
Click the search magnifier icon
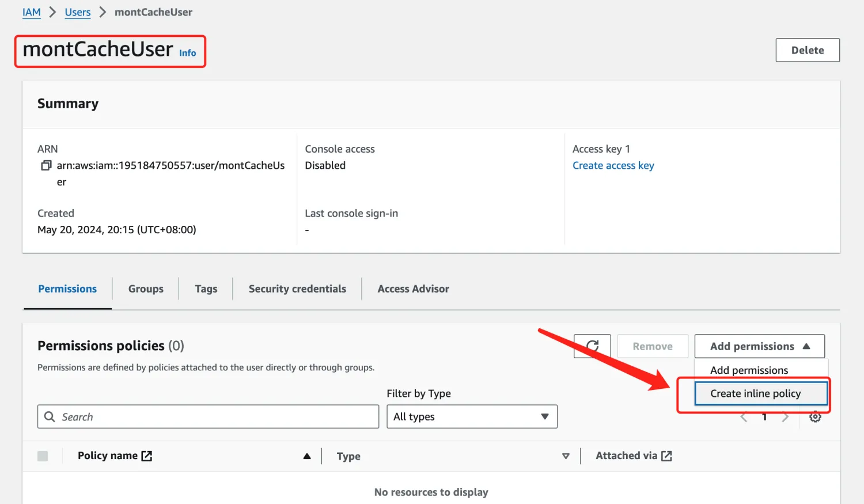coord(50,416)
